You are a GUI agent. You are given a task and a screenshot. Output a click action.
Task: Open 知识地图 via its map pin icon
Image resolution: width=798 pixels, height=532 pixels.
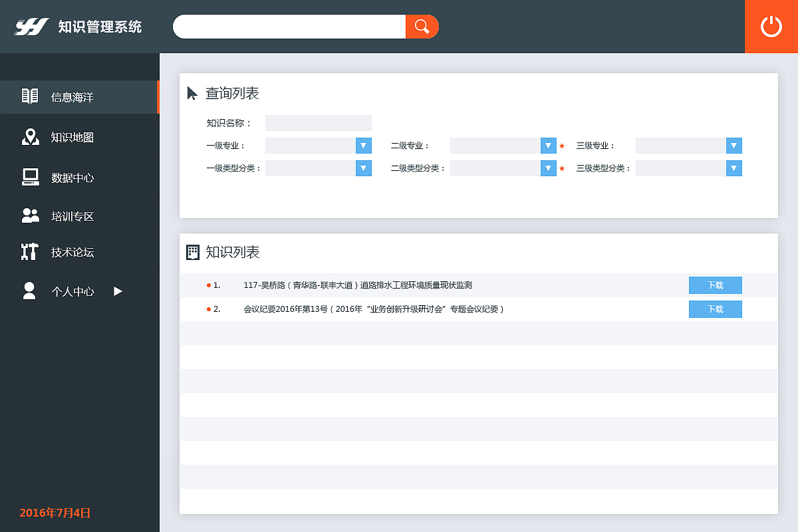click(29, 137)
